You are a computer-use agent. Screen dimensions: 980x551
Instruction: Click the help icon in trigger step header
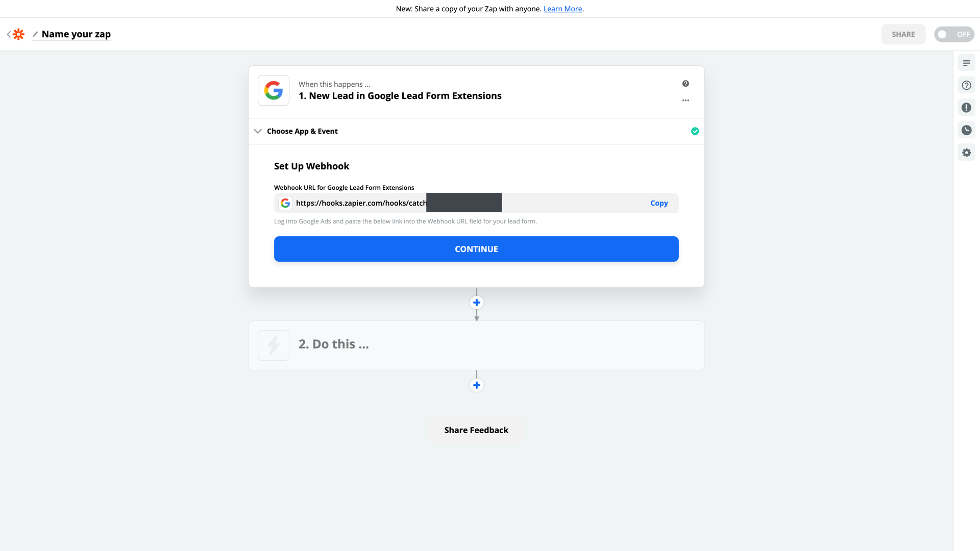coord(685,84)
